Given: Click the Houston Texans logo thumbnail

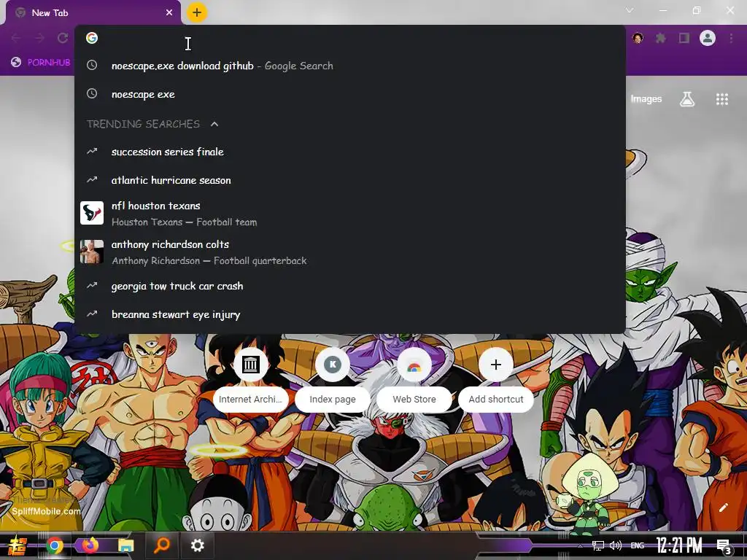Looking at the screenshot, I should 92,213.
